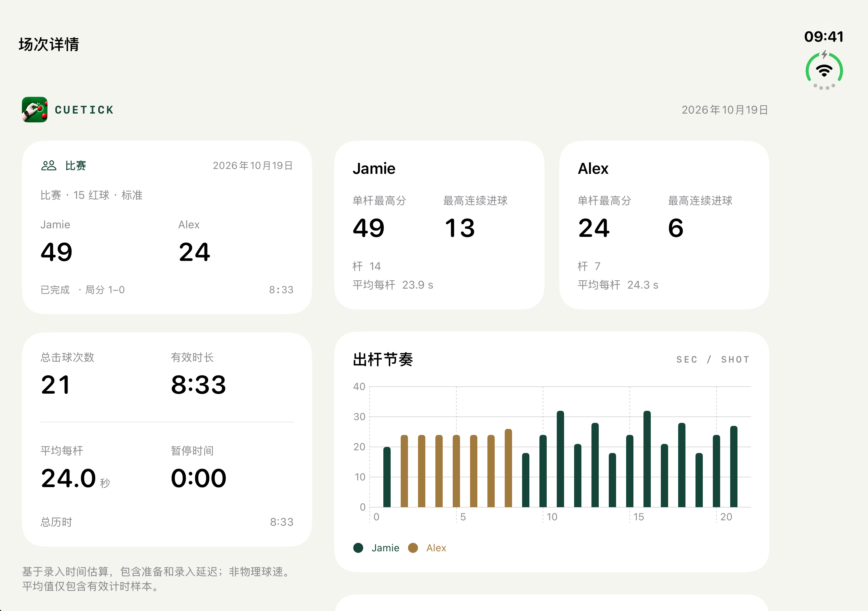The image size is (868, 611).
Task: Click the Wi-Fi charging status ring icon
Action: click(x=824, y=71)
